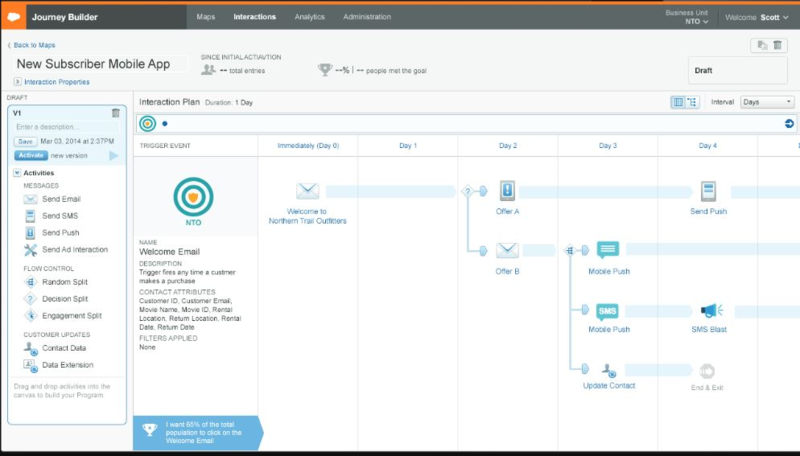
Task: Open the Interactions menu
Action: [x=255, y=17]
